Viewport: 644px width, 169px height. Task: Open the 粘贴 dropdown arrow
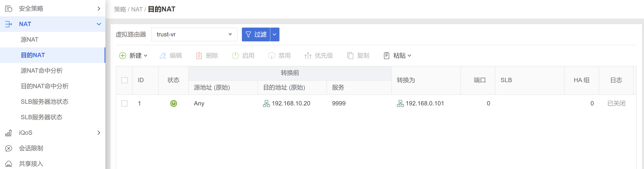point(409,56)
